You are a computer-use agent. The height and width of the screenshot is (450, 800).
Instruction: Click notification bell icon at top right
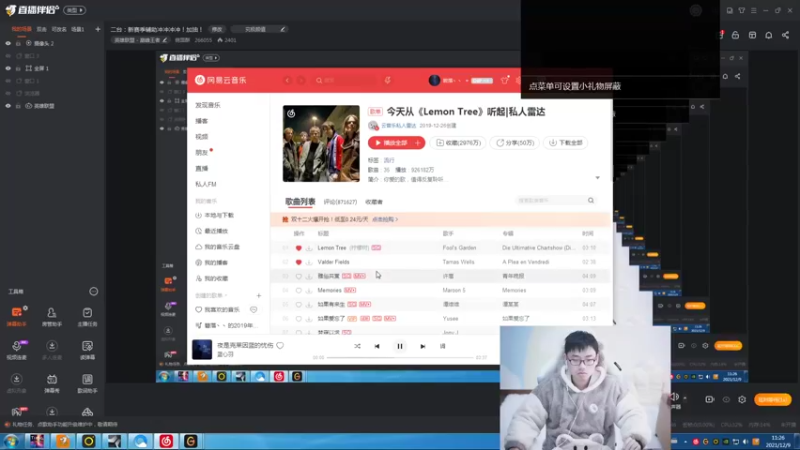[x=768, y=35]
